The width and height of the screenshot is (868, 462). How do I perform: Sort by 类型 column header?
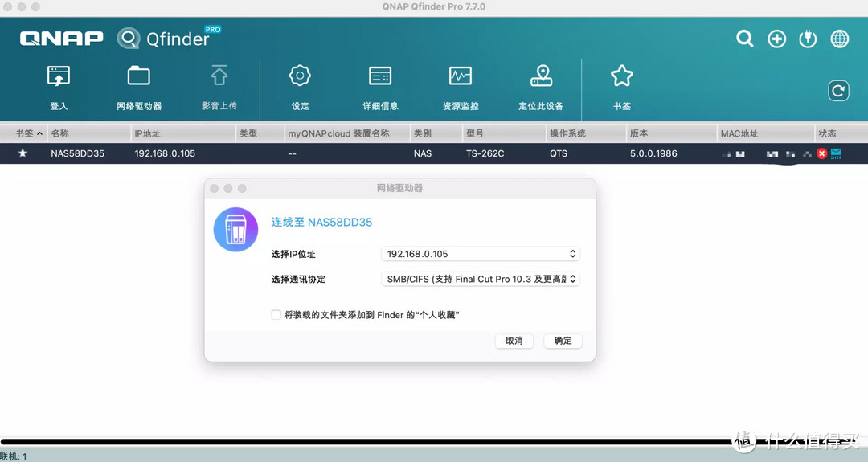point(260,133)
